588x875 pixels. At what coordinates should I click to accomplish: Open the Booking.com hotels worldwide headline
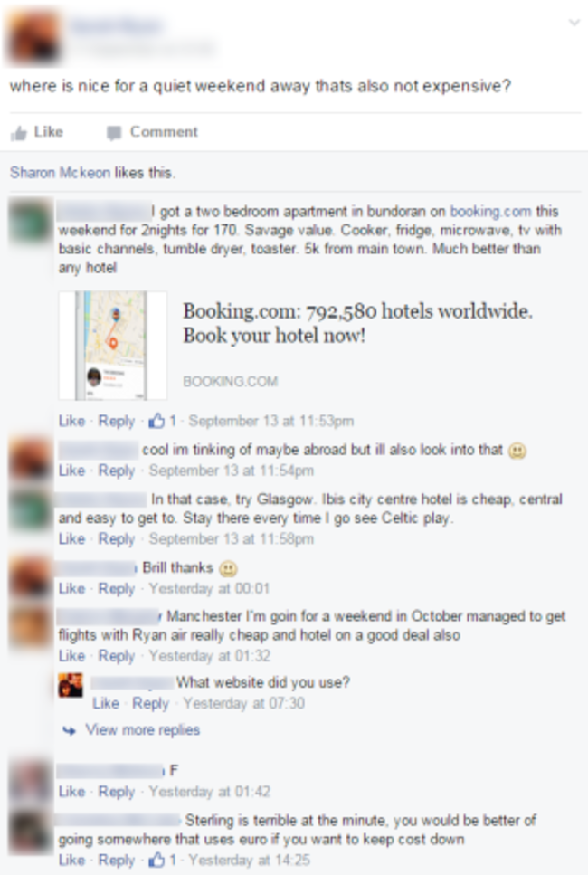click(357, 323)
